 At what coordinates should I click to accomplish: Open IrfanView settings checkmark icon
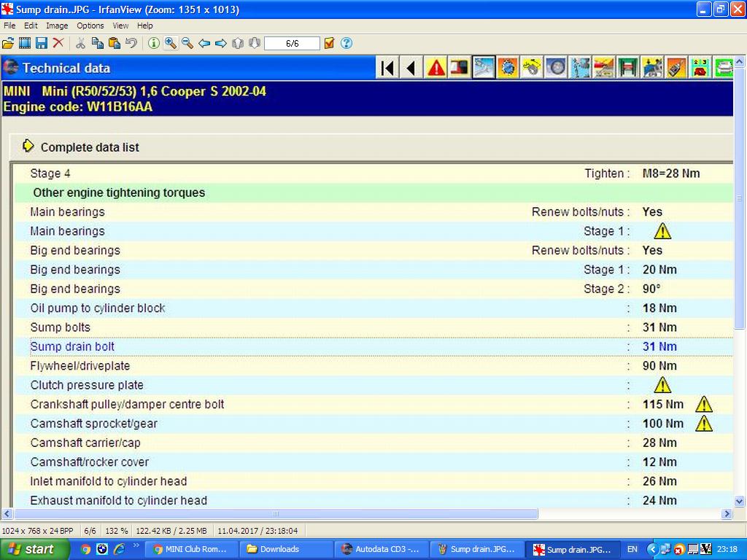(329, 43)
